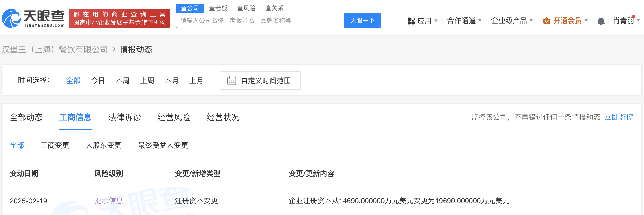Expand the 企业级产品 dropdown
The image size is (644, 215).
512,21
